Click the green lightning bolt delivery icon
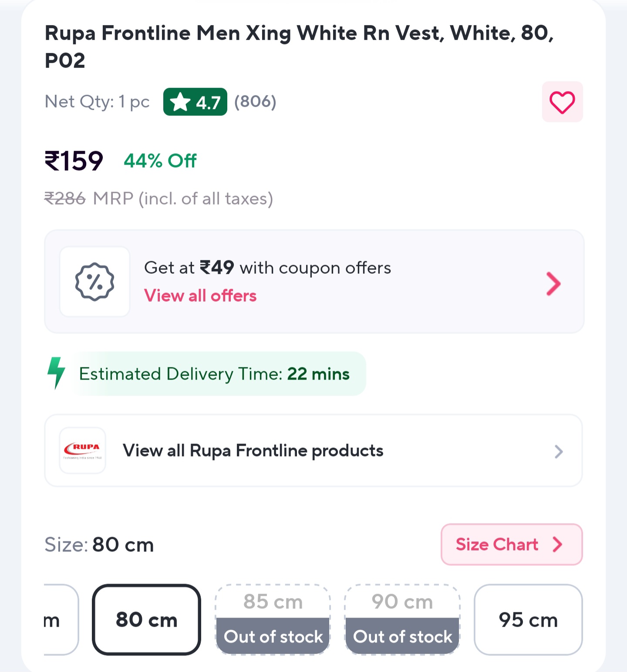627x672 pixels. (56, 373)
